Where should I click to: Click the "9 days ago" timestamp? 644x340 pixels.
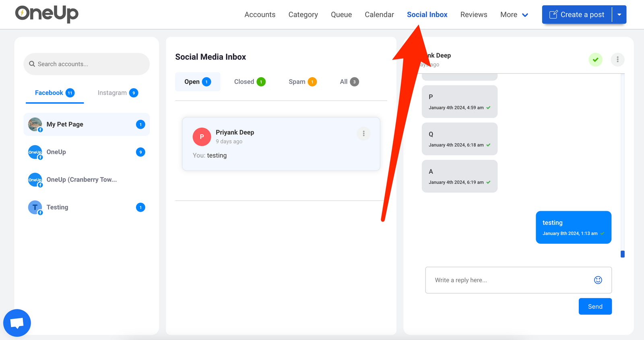[x=229, y=142]
